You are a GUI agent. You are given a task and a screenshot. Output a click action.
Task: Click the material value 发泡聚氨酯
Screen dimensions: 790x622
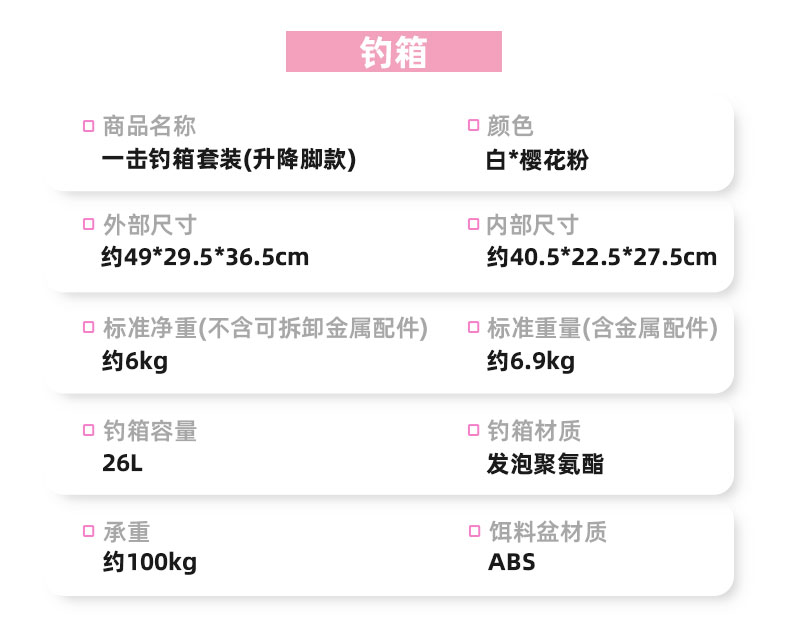pyautogui.click(x=545, y=463)
